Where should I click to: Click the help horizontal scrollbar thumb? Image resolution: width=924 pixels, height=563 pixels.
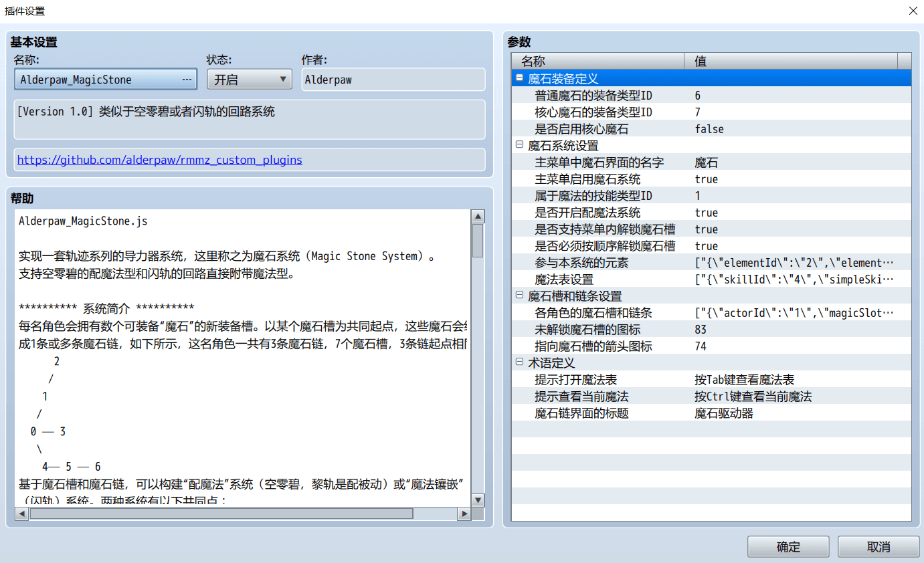221,514
